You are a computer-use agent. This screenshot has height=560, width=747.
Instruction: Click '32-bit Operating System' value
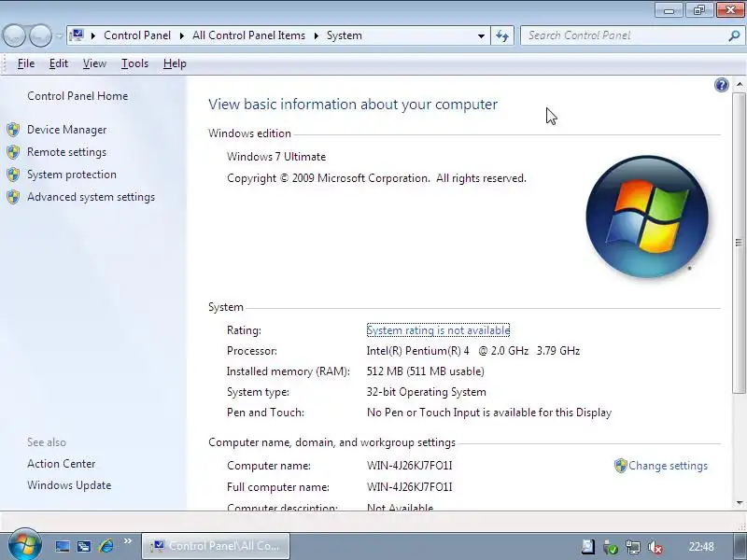tap(427, 392)
